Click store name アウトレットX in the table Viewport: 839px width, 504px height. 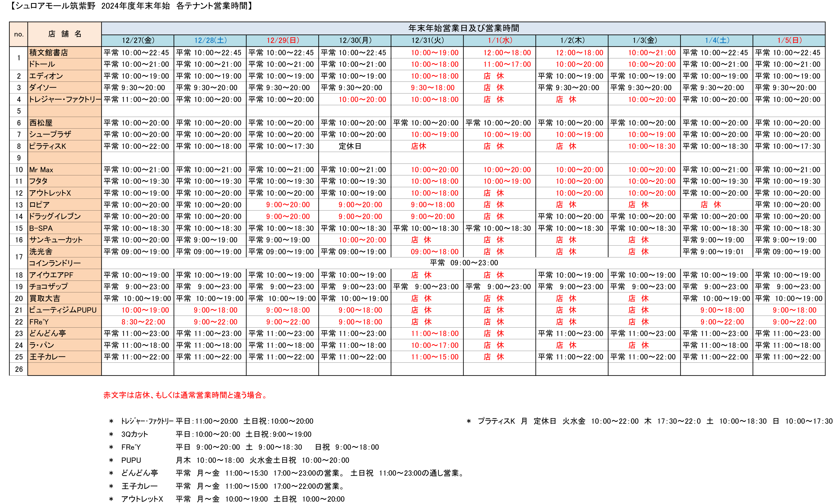pos(50,193)
